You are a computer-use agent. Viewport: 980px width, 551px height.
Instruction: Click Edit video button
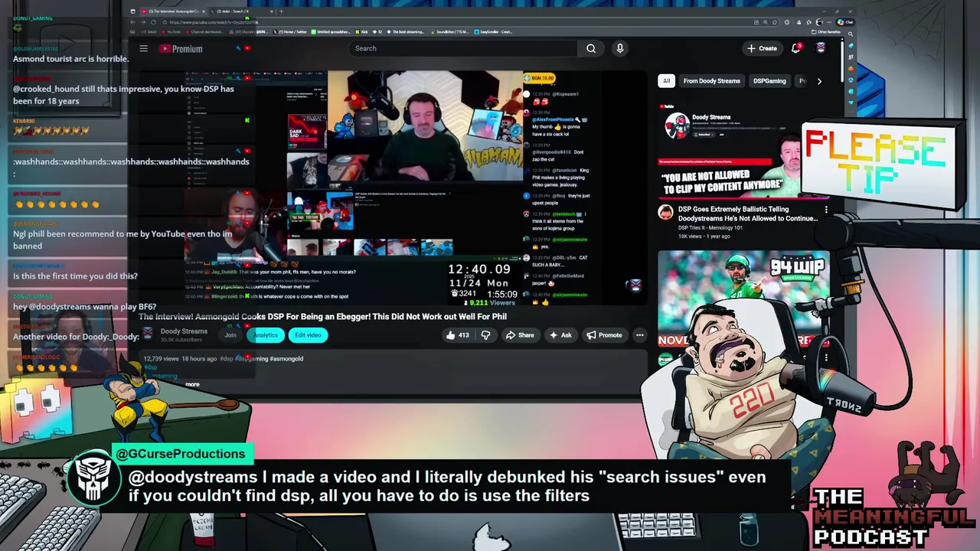tap(308, 335)
